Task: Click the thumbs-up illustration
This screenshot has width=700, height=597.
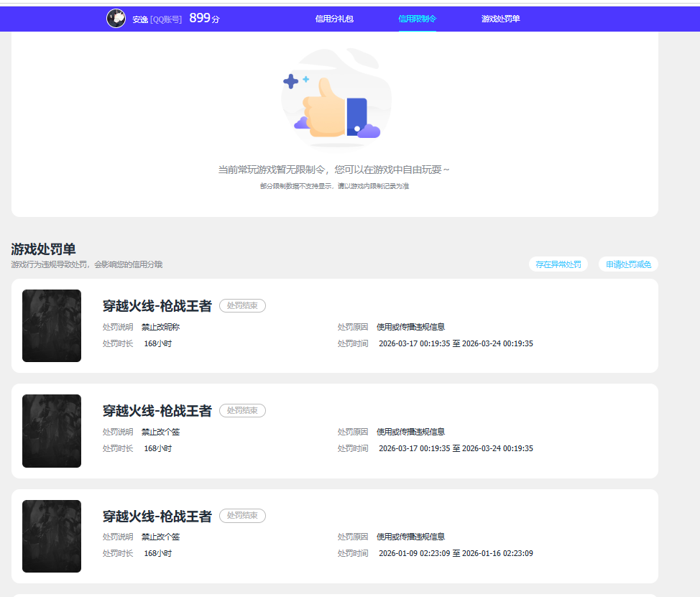Action: pyautogui.click(x=336, y=98)
